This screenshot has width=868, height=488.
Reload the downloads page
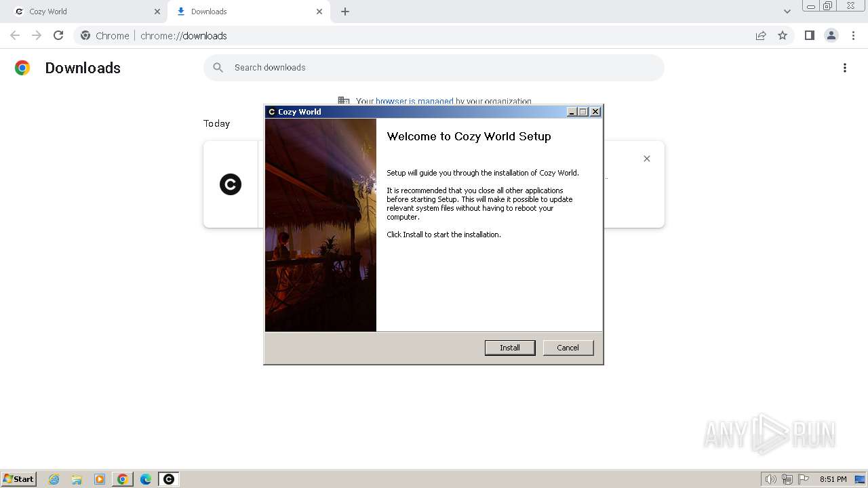point(58,35)
